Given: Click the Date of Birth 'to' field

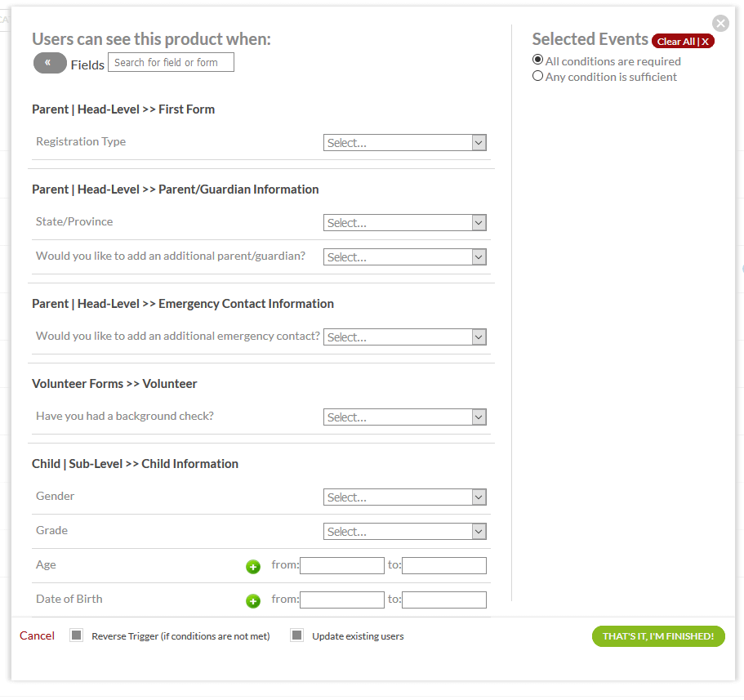Looking at the screenshot, I should 443,600.
